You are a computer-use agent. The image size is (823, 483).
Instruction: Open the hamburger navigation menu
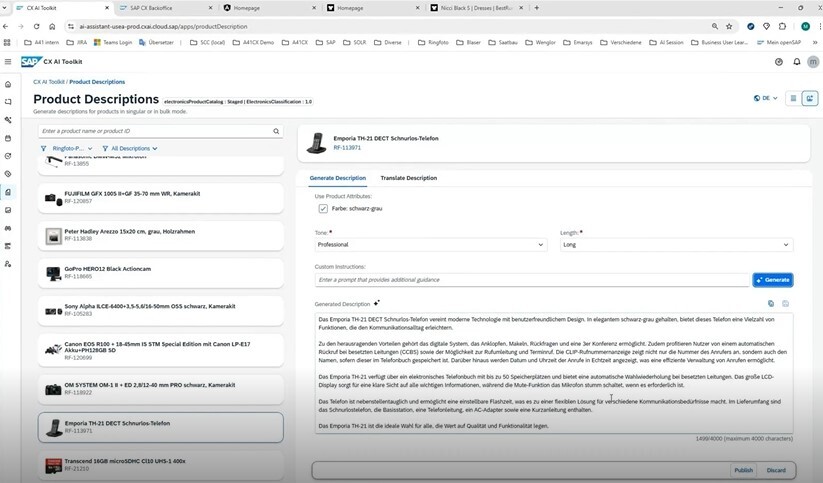8,61
